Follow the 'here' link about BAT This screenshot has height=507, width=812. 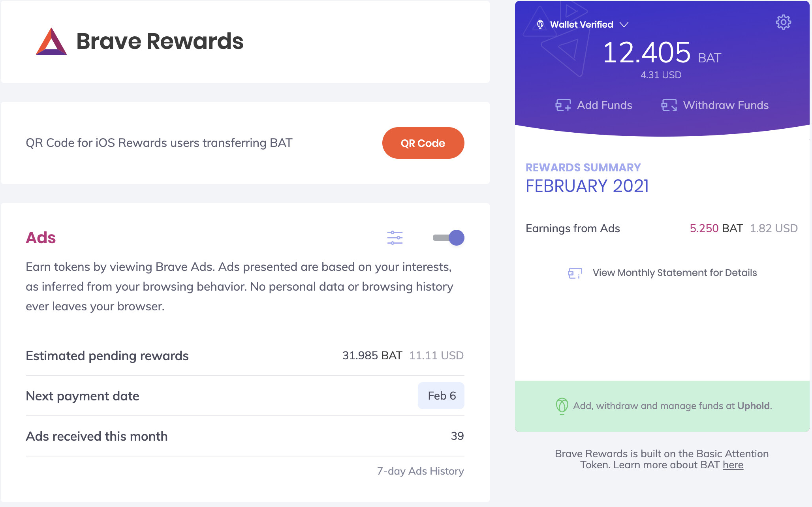tap(733, 465)
